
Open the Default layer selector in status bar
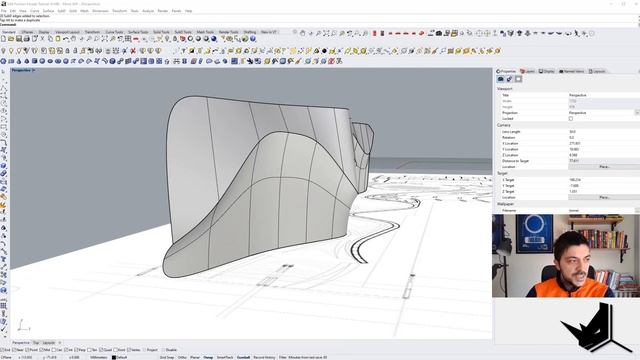(122, 357)
